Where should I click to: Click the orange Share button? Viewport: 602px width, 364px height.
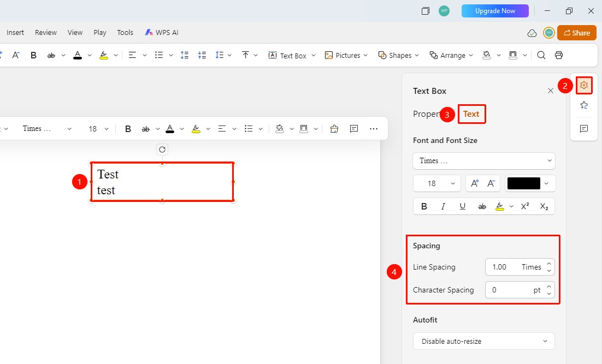tap(577, 33)
